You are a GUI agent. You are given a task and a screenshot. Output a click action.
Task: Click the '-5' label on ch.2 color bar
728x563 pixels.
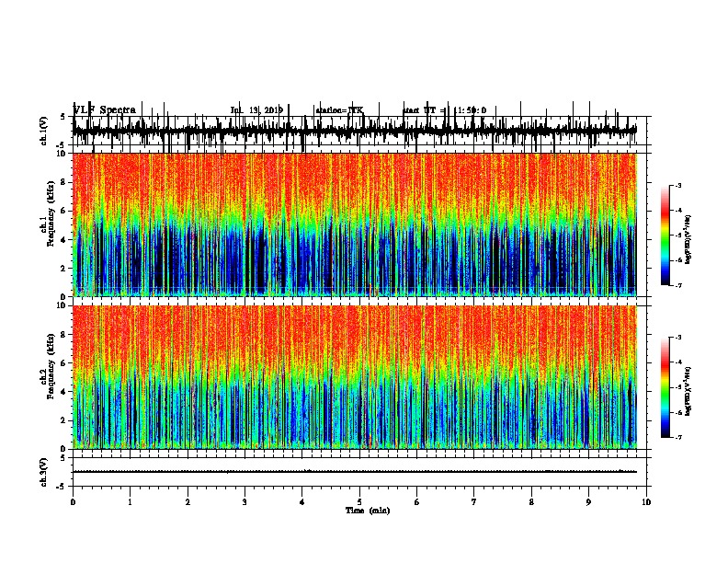tap(678, 387)
